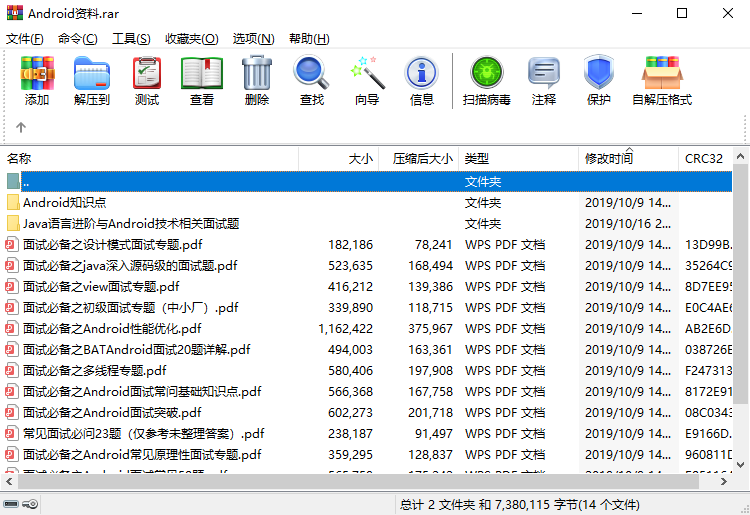
Task: Click status bar total 7,380,115 字节
Action: [536, 505]
